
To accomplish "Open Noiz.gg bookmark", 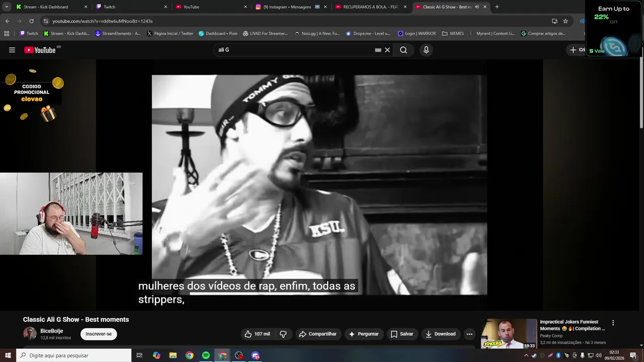I will [x=317, y=34].
